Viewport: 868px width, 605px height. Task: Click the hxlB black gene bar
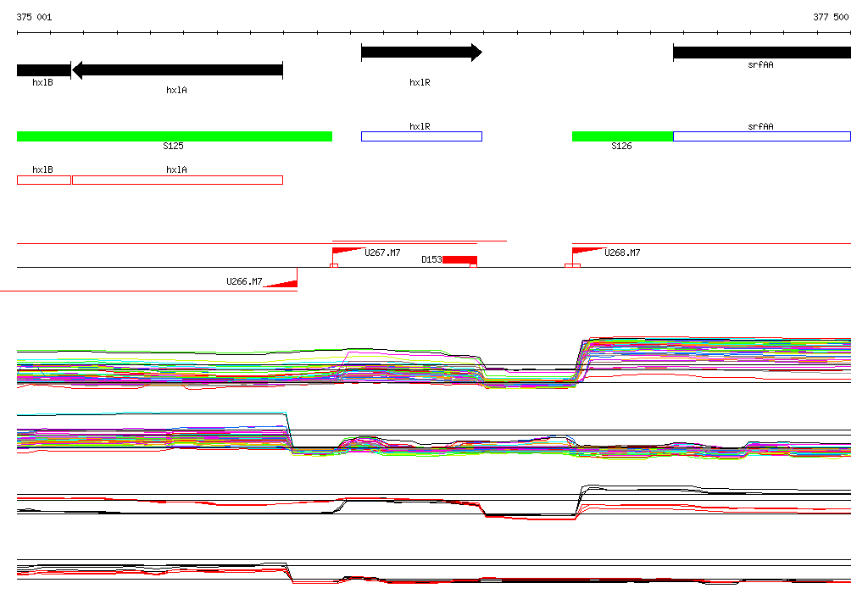click(x=44, y=70)
